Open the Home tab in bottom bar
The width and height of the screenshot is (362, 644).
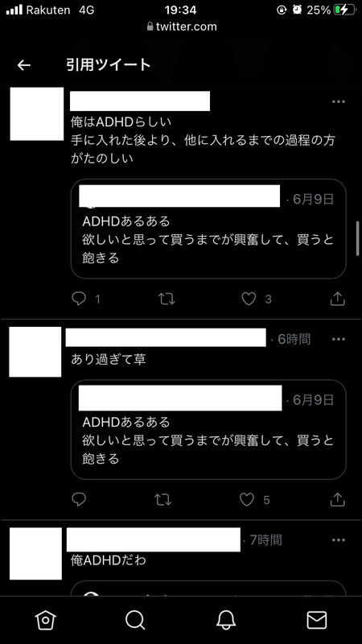[45, 619]
